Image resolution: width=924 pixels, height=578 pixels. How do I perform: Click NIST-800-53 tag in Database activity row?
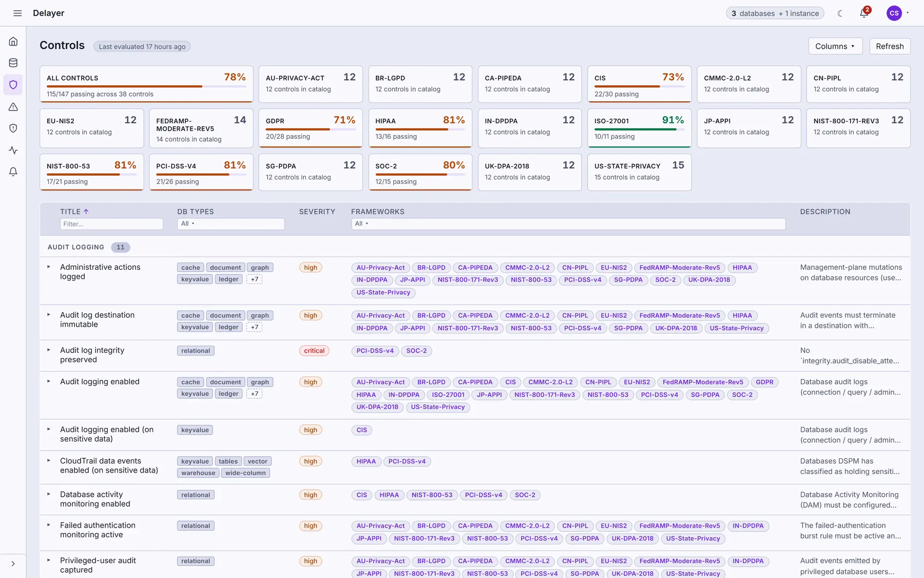[432, 495]
